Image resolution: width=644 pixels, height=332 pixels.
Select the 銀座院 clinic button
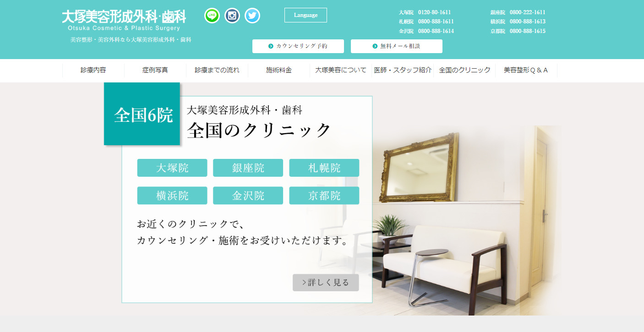(248, 168)
